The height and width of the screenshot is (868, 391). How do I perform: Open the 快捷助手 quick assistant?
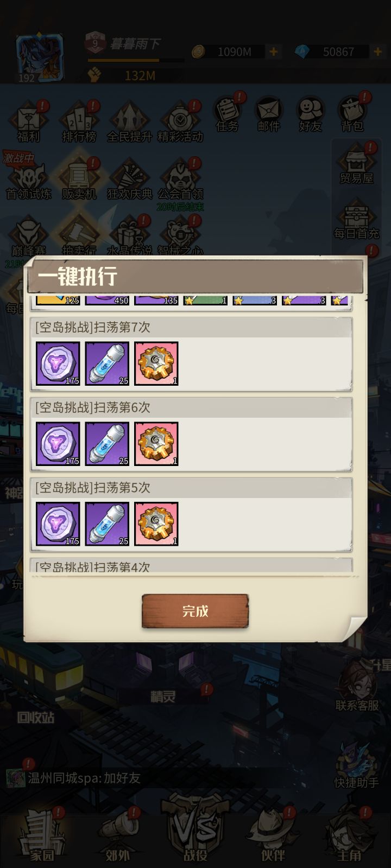[356, 766]
